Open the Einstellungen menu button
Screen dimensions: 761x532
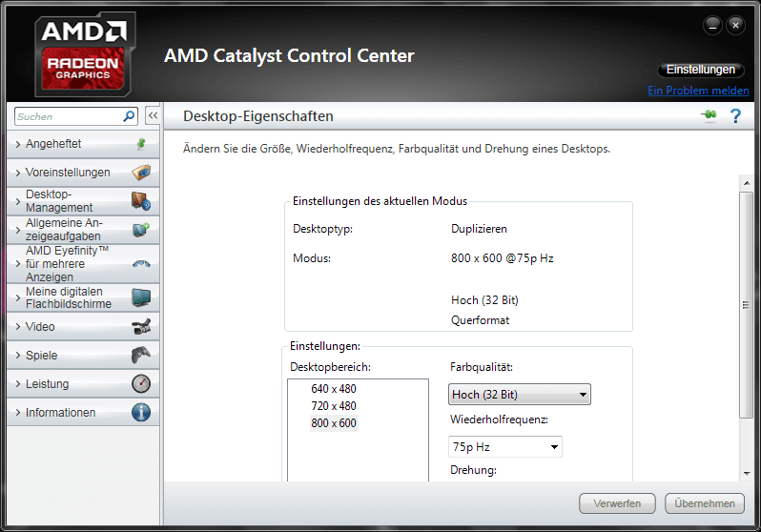(700, 70)
